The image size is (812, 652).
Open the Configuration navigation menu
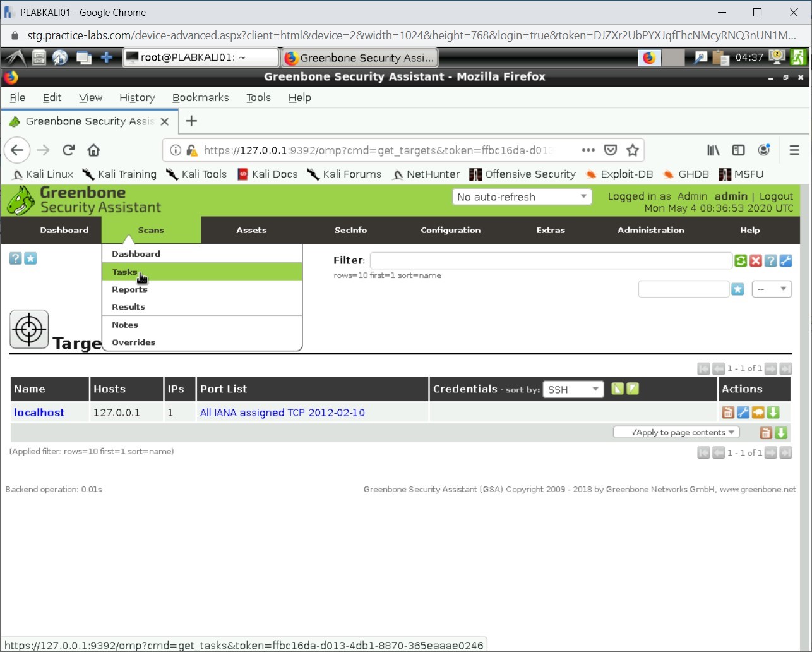tap(450, 230)
